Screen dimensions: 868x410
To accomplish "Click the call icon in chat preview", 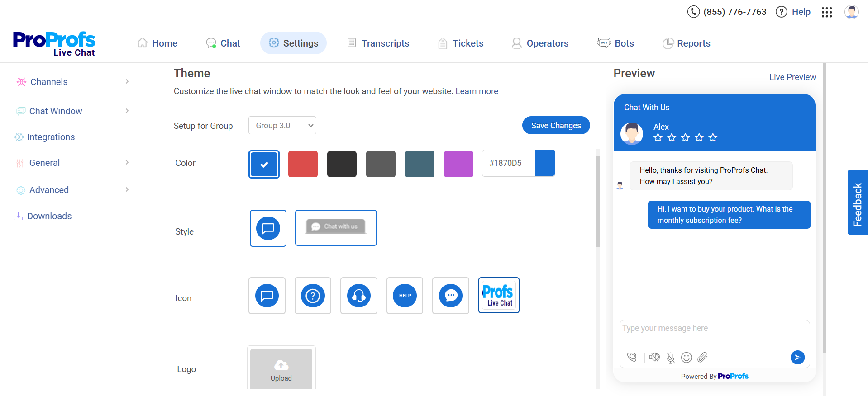I will (x=632, y=357).
